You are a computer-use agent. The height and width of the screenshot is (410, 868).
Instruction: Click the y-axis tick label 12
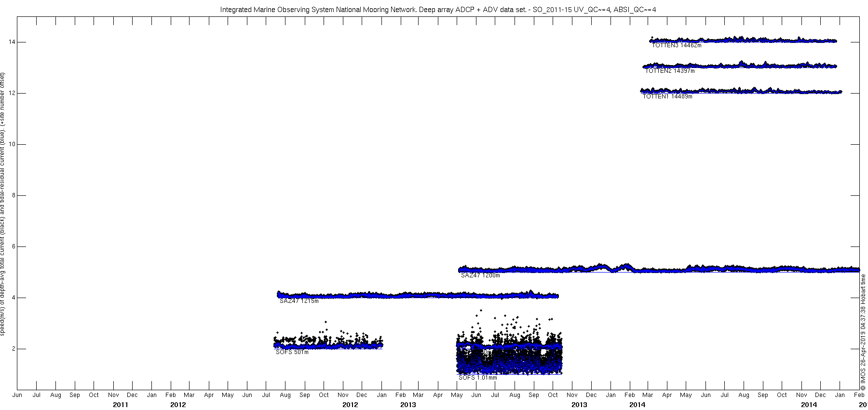click(11, 94)
